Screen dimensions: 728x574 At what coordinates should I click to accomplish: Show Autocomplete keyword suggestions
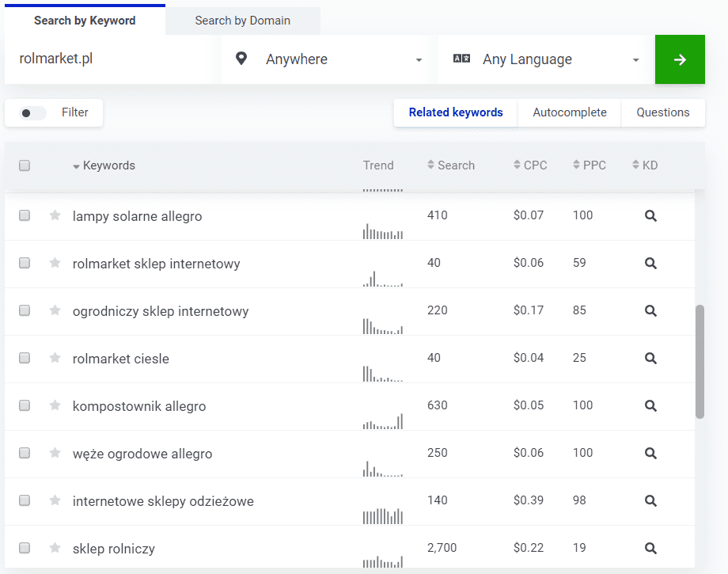[x=569, y=112]
